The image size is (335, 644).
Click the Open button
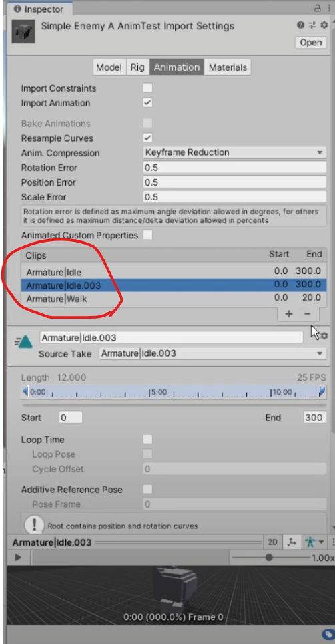[x=311, y=43]
